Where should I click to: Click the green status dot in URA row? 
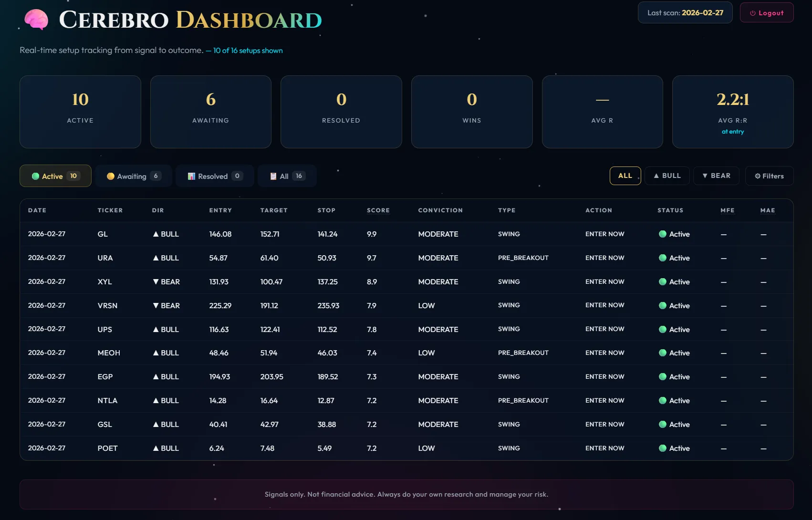click(x=662, y=258)
